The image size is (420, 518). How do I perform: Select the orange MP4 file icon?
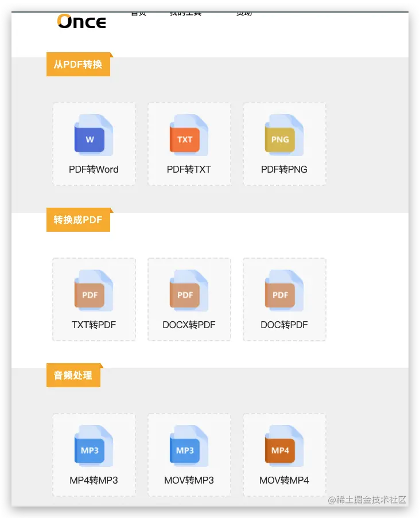click(284, 446)
